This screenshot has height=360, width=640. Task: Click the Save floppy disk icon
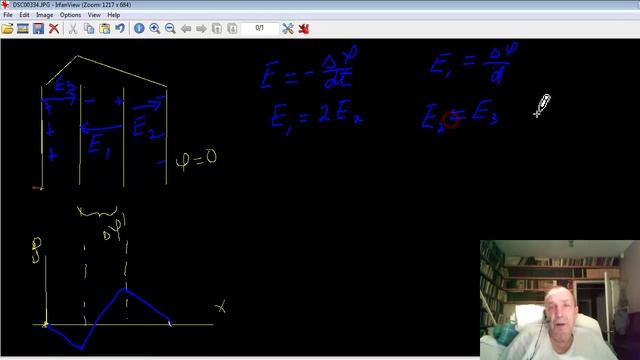pyautogui.click(x=38, y=29)
